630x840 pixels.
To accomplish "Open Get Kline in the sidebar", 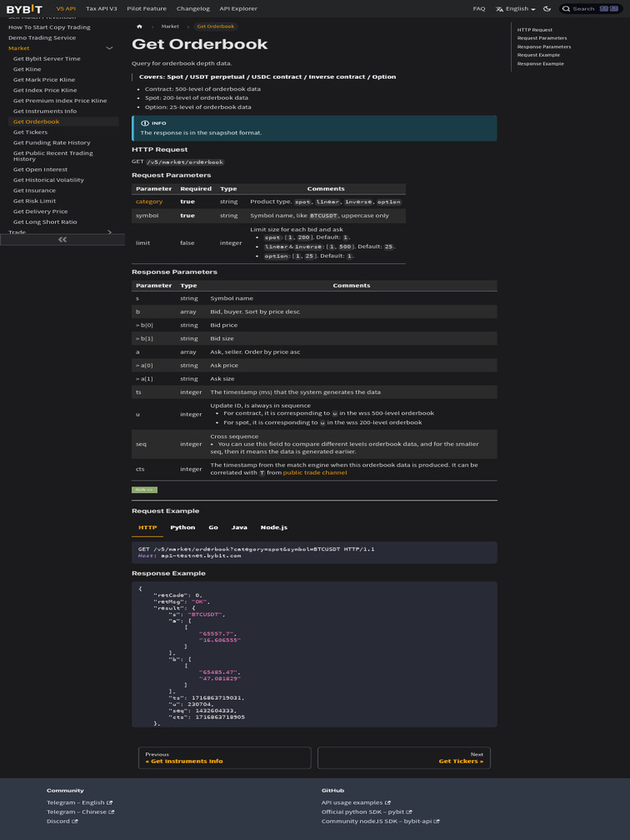I will tap(27, 69).
